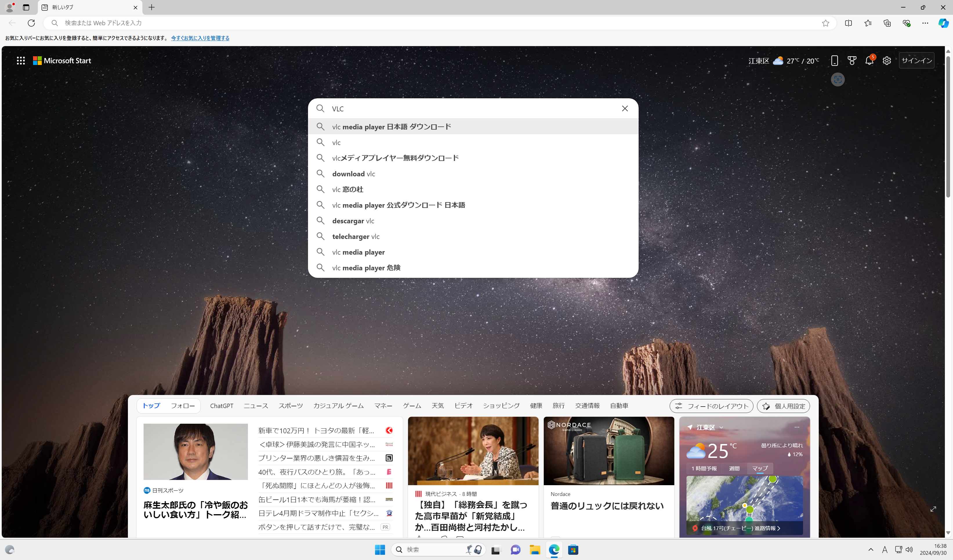Open Favorites list icon in toolbar
The height and width of the screenshot is (560, 953).
tap(868, 23)
